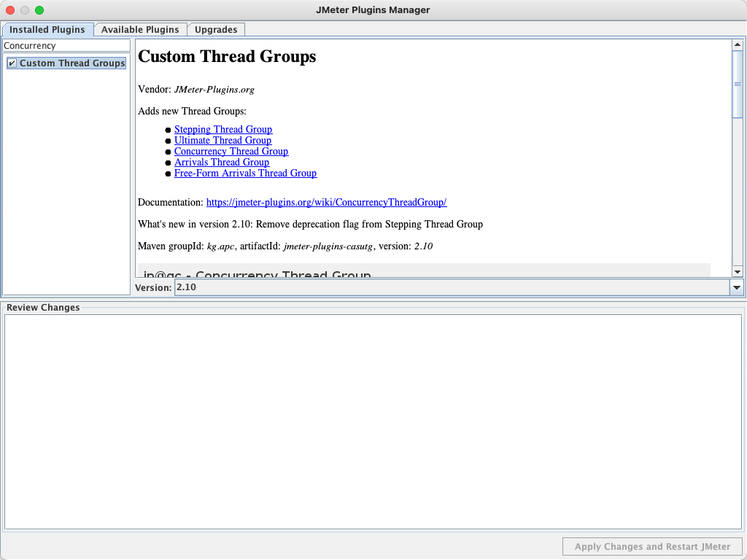Open the Upgrades tab
Viewport: 747px width, 560px height.
(x=216, y=29)
